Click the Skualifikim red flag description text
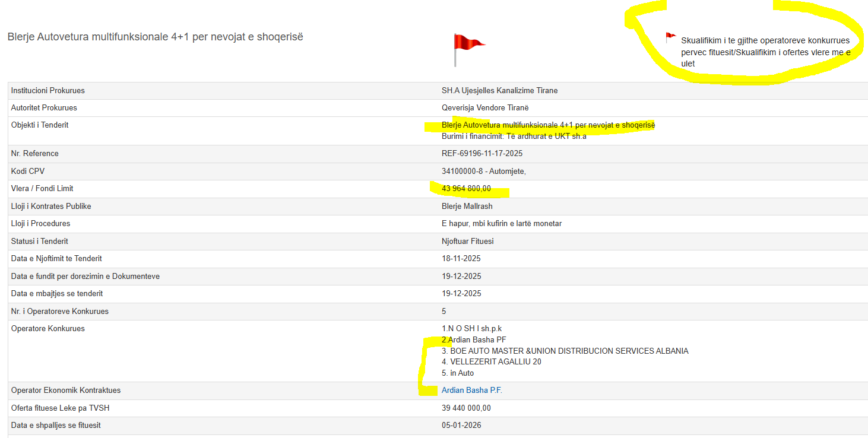This screenshot has height=438, width=868. coord(765,52)
